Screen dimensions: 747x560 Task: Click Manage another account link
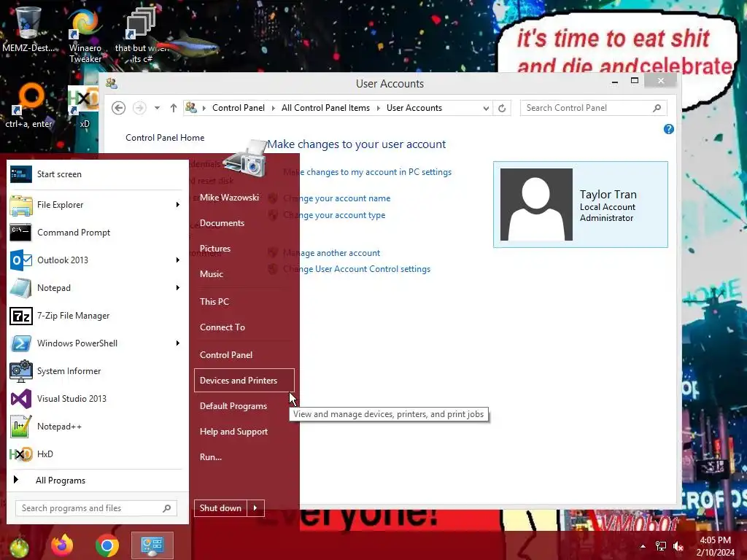coord(332,253)
